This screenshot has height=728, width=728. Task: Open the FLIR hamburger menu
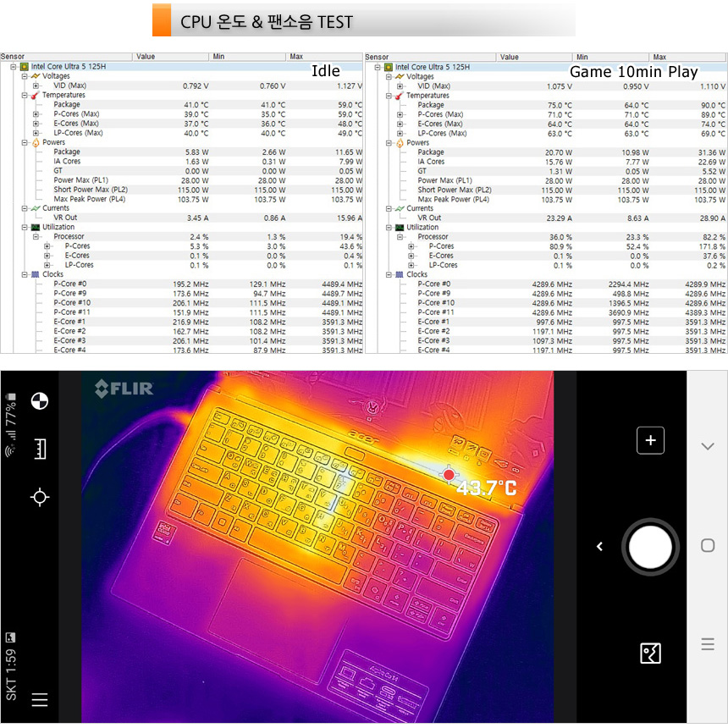click(39, 699)
